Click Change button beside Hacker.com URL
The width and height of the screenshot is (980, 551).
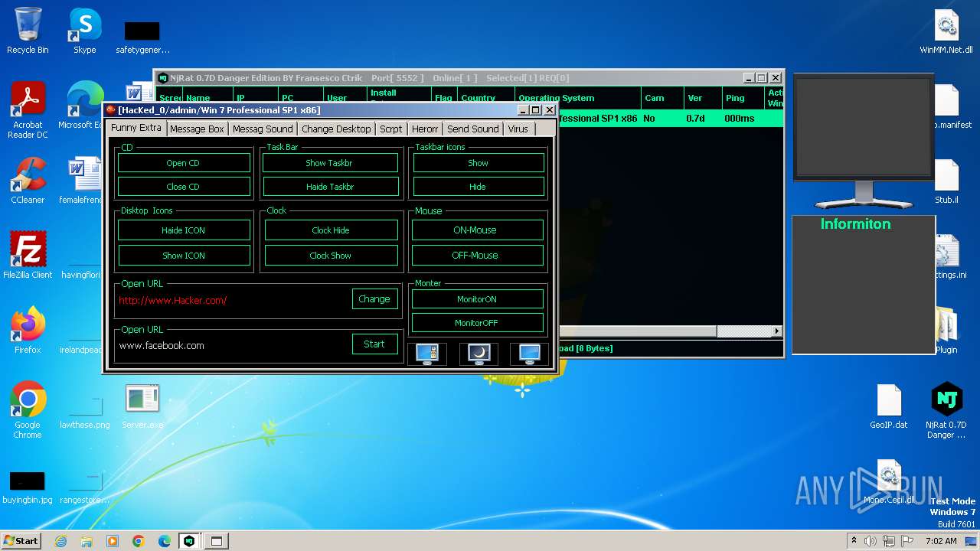(x=374, y=299)
